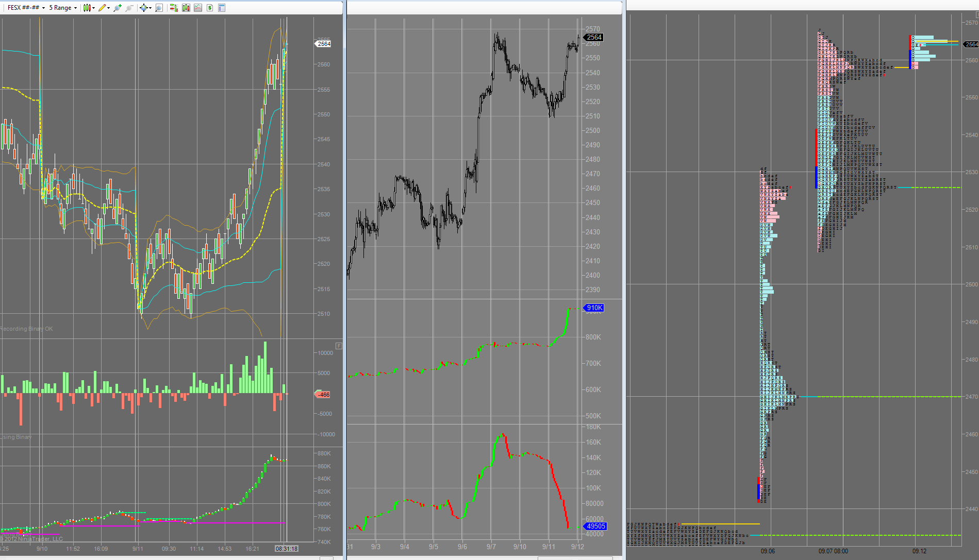Open the FESX ##-## instrument dropdown

pos(26,8)
